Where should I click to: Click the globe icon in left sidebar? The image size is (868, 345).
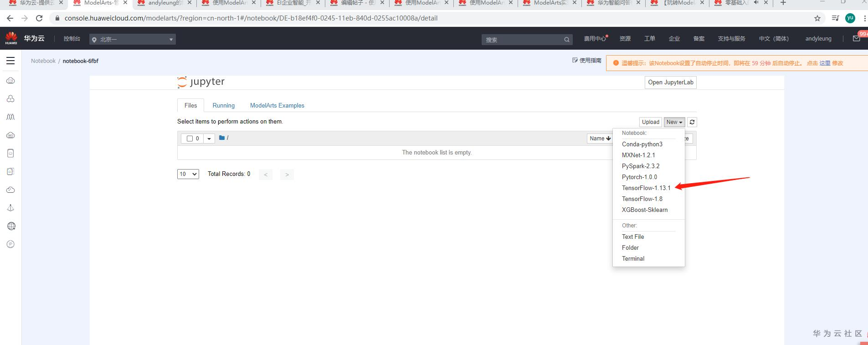[11, 226]
